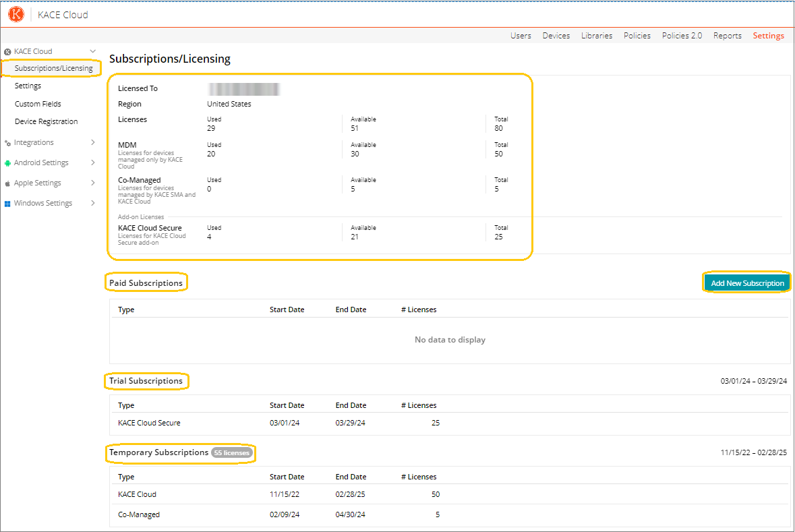The height and width of the screenshot is (532, 795).
Task: Expand the Android Settings chevron
Action: [93, 162]
